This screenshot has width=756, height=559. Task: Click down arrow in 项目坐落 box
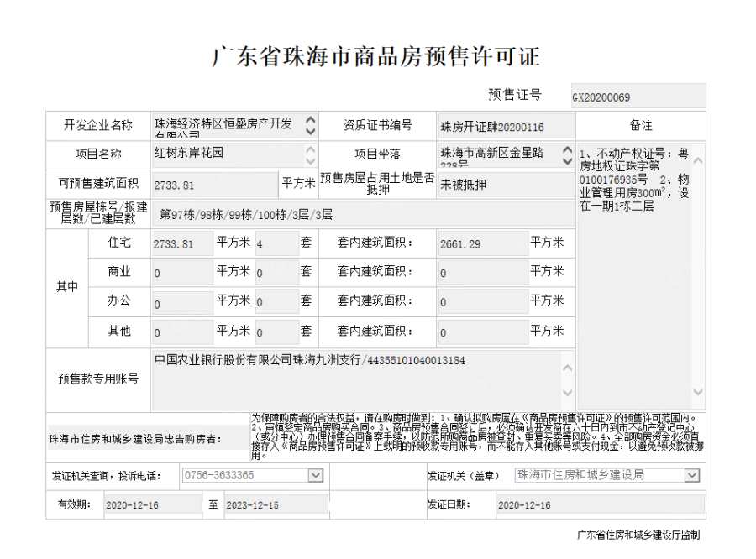(568, 161)
